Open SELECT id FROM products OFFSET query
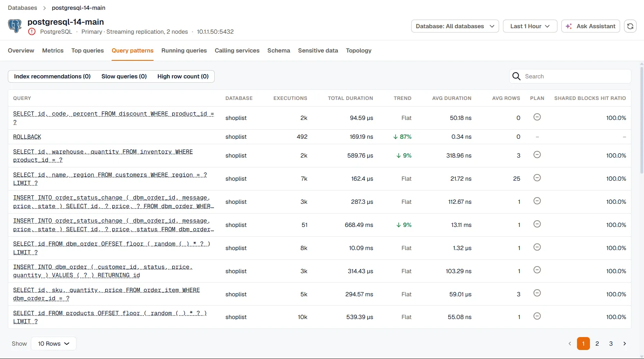 pyautogui.click(x=110, y=317)
